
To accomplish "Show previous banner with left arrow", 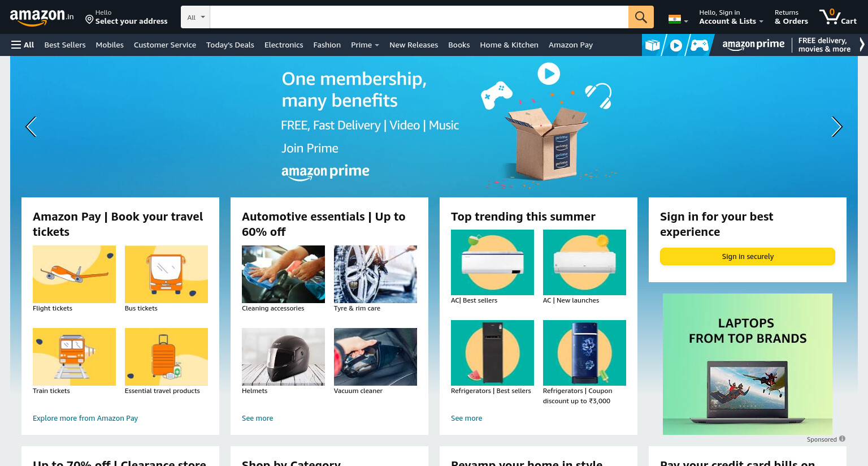I will pyautogui.click(x=31, y=127).
